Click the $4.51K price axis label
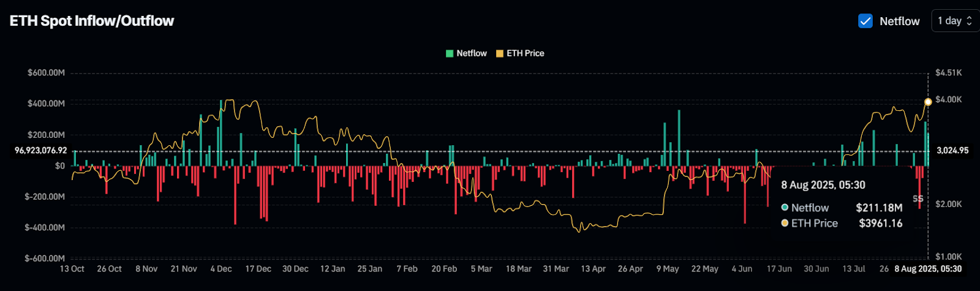 (949, 73)
